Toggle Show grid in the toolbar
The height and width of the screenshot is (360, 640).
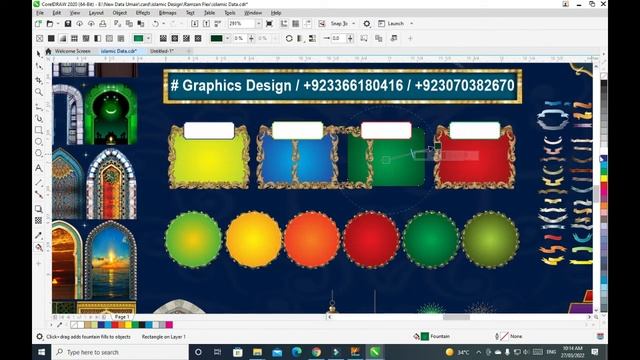coord(296,24)
